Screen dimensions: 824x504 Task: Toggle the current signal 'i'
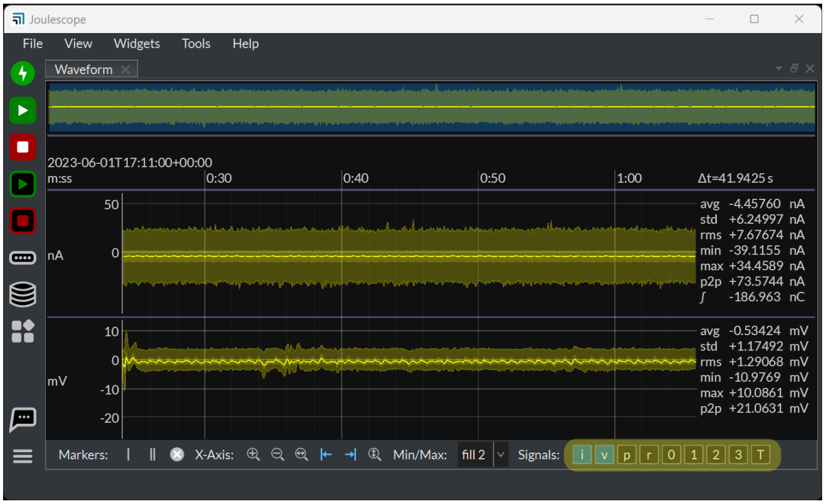pyautogui.click(x=582, y=455)
